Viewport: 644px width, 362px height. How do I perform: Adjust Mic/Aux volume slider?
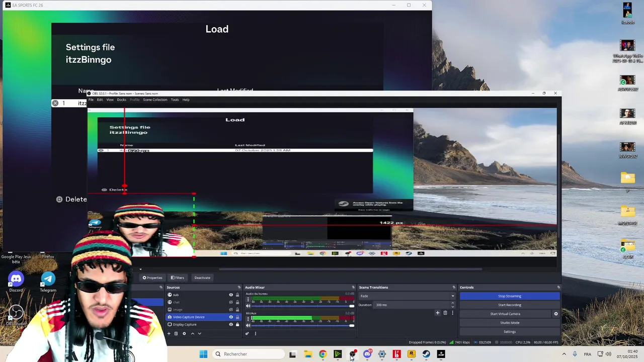coord(303,325)
